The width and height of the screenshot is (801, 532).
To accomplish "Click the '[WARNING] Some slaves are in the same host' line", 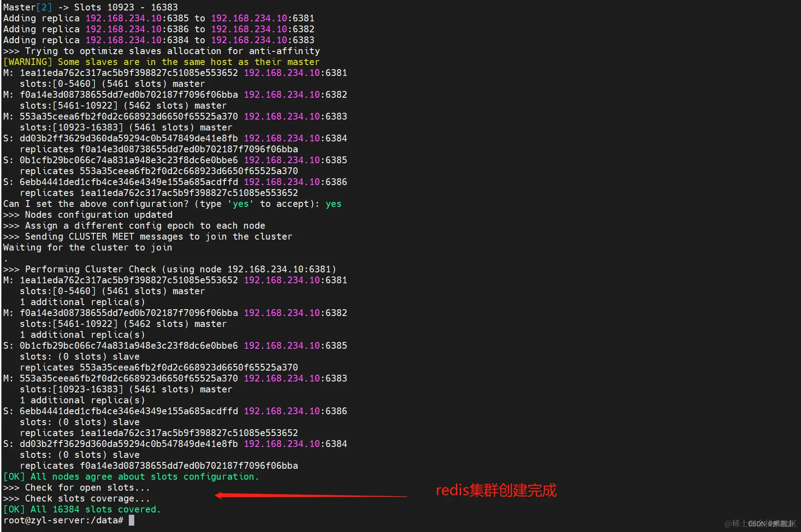I will (162, 62).
